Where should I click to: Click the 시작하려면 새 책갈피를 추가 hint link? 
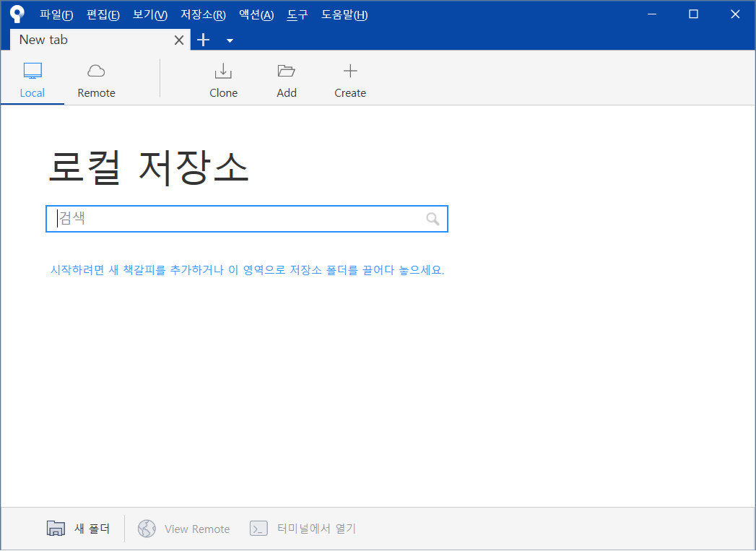pos(248,270)
